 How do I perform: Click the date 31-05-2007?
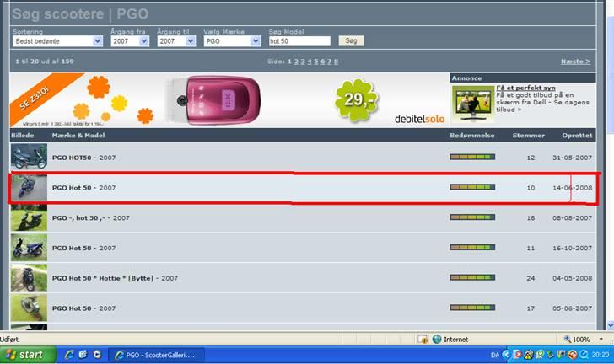[572, 158]
